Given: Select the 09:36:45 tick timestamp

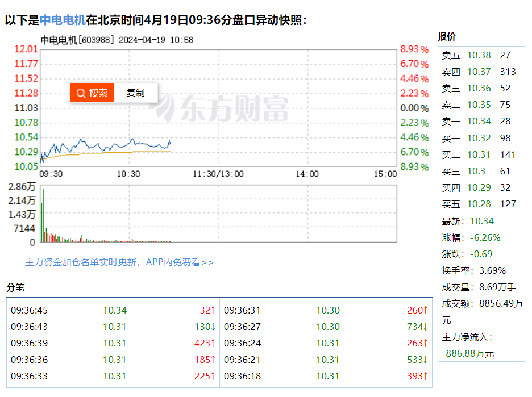Looking at the screenshot, I should point(30,310).
